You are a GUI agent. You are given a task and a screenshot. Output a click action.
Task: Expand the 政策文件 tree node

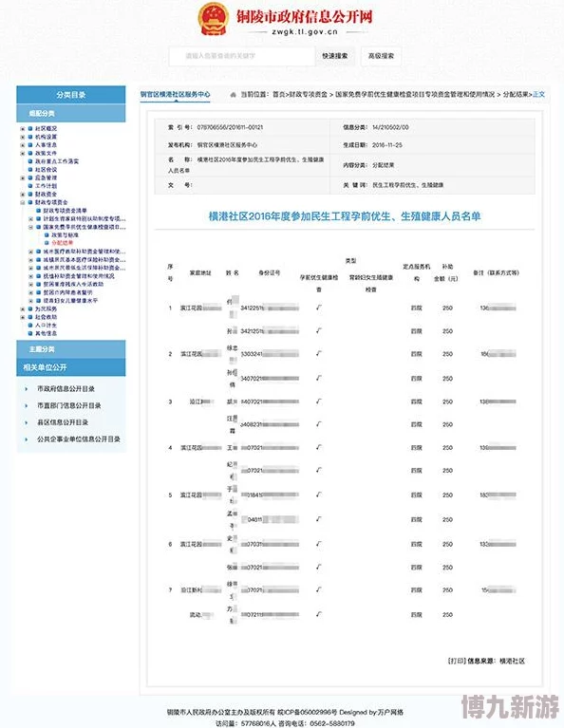tap(22, 153)
